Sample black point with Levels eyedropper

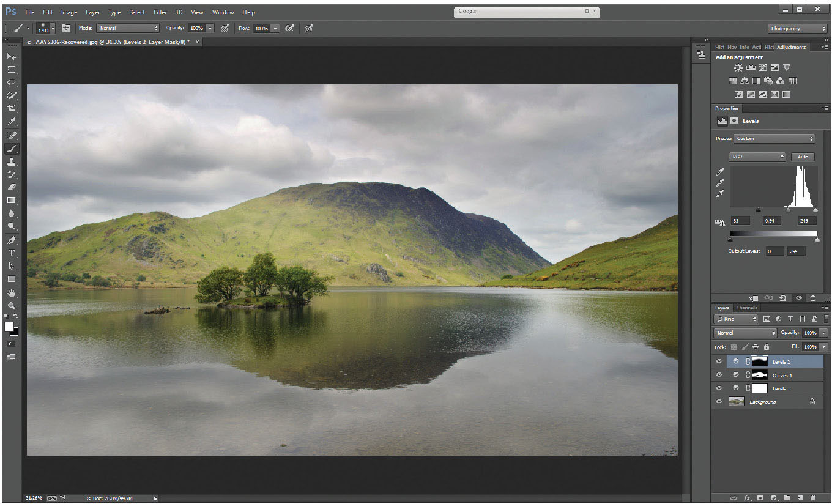[721, 171]
